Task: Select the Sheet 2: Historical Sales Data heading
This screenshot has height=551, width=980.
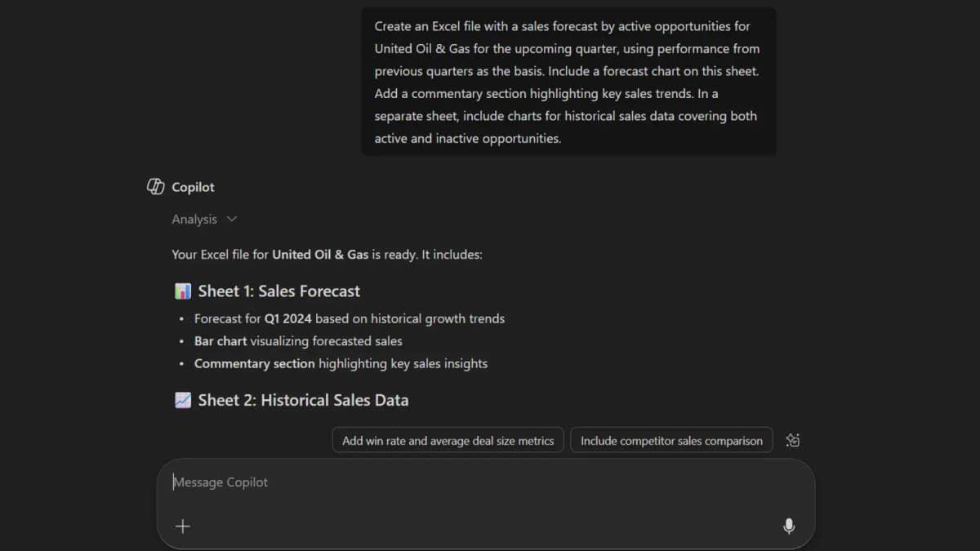Action: [x=303, y=400]
